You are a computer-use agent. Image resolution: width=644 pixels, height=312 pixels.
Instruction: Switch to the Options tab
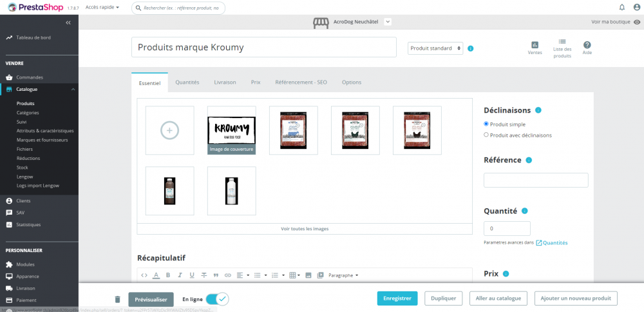coord(352,83)
